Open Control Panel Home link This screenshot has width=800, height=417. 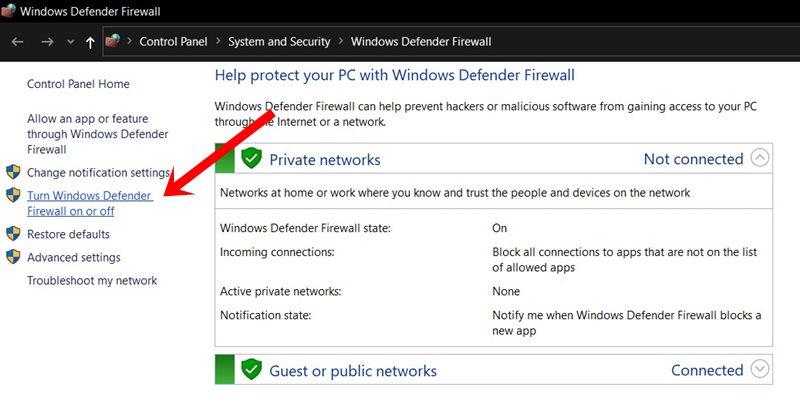click(78, 84)
